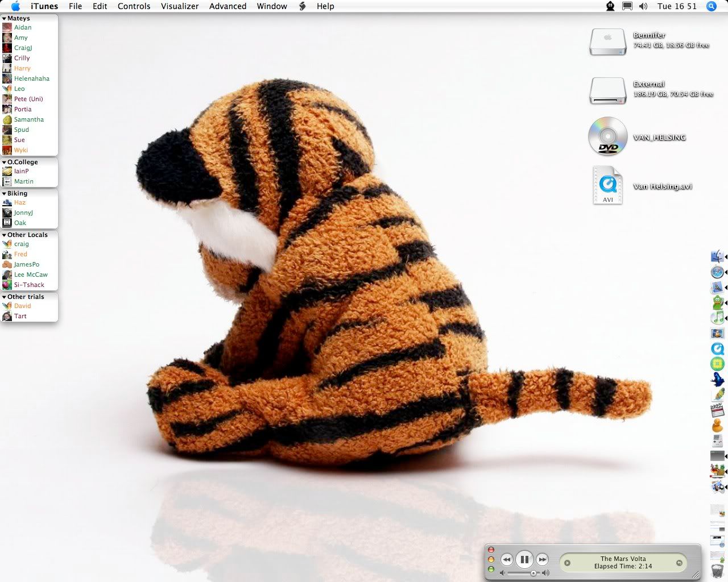This screenshot has width=728, height=582.
Task: Click the low-volume speaker icon in mini player
Action: (x=502, y=573)
